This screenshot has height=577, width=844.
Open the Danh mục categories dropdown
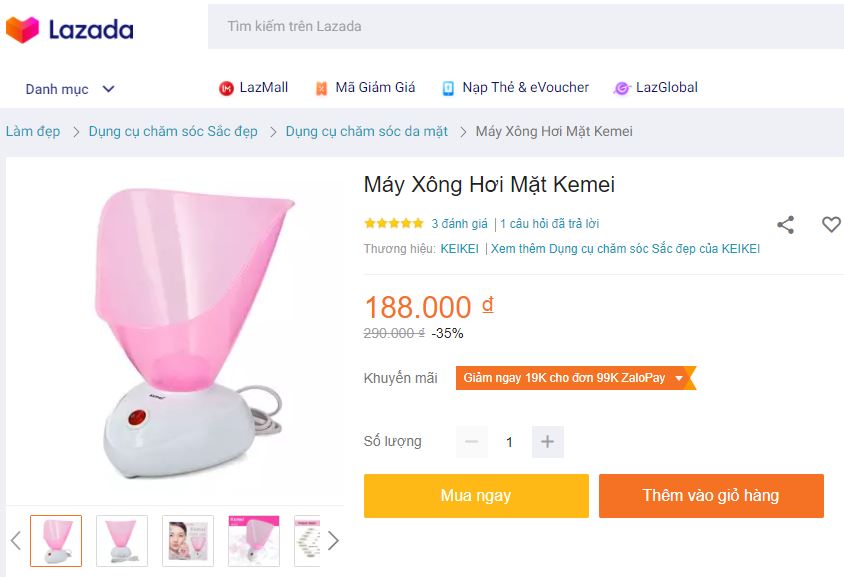point(69,89)
